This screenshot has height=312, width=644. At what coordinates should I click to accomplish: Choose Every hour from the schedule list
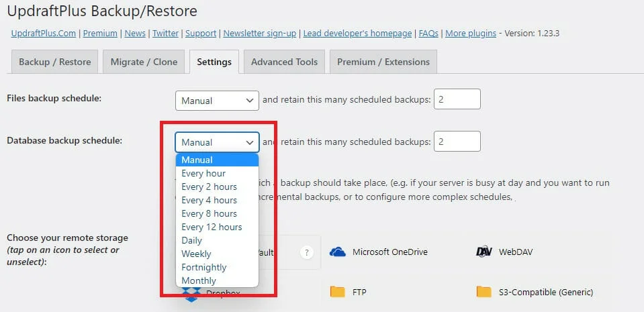click(x=218, y=173)
